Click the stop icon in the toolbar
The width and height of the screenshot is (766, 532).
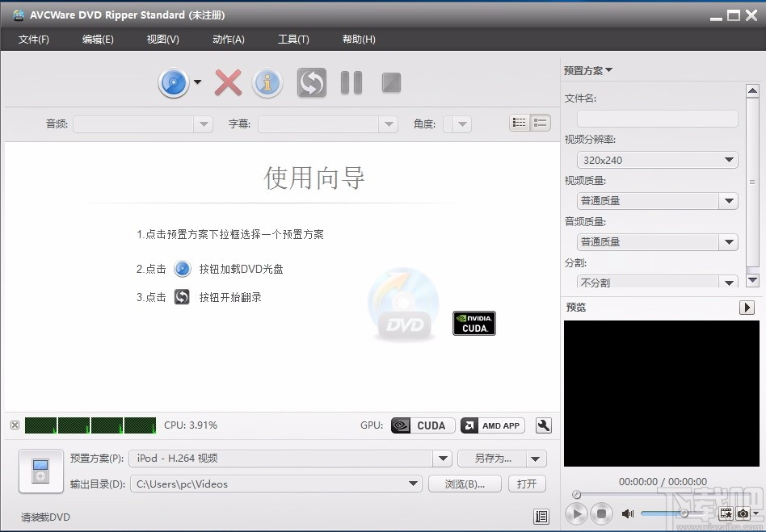(x=390, y=82)
